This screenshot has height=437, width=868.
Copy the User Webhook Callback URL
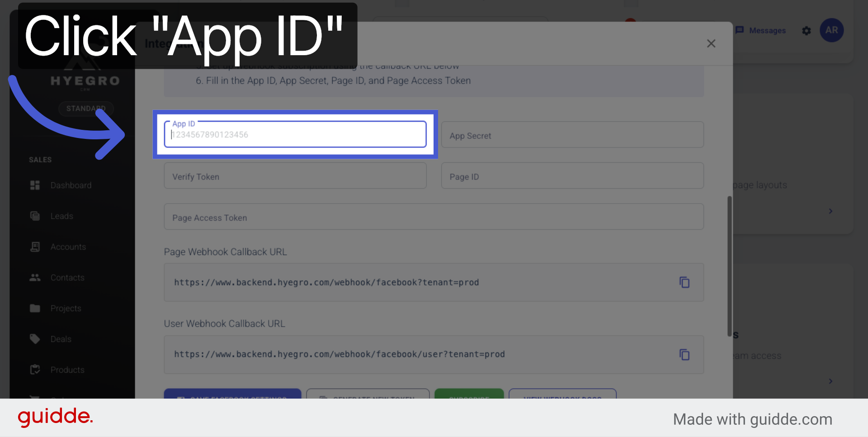click(x=684, y=355)
